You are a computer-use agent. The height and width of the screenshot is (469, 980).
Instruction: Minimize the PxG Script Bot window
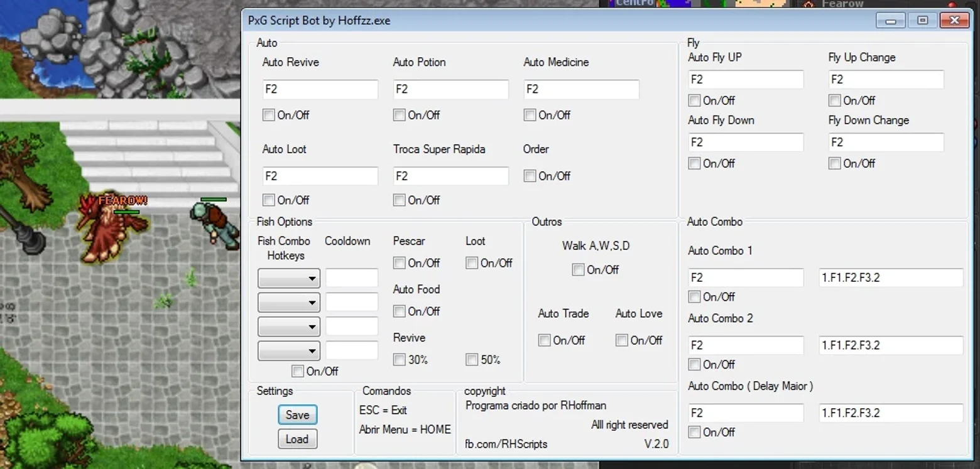tap(890, 21)
